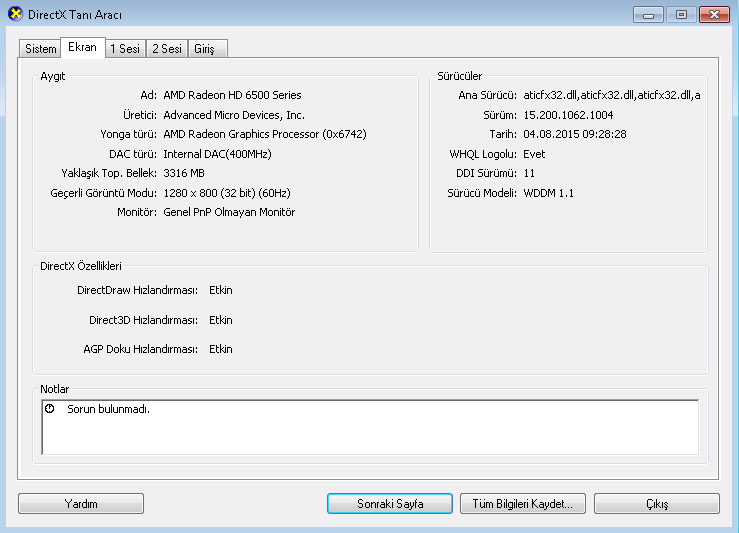This screenshot has height=533, width=739.
Task: Click the 'Monitör:' label
Action: point(137,213)
